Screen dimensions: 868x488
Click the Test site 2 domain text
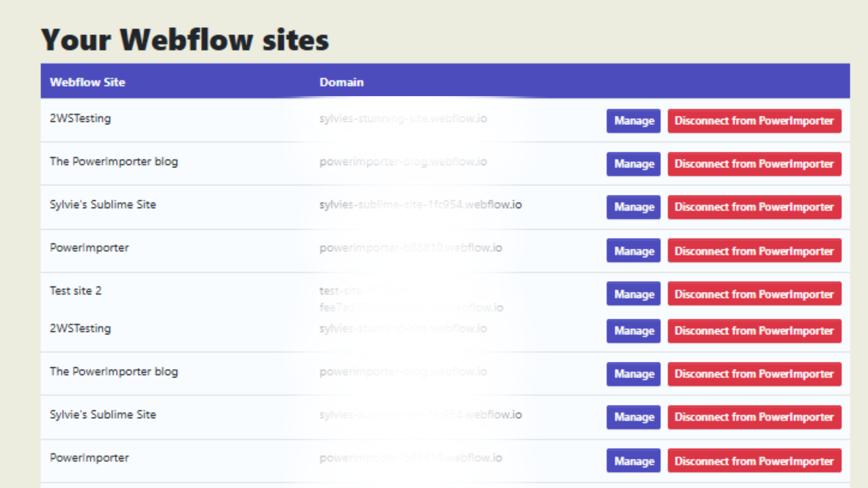point(412,299)
